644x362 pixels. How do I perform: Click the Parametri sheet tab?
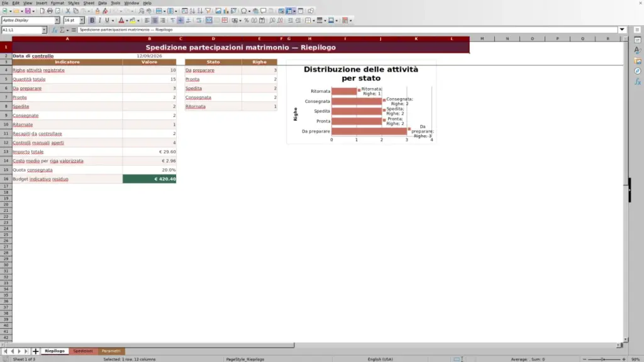pyautogui.click(x=111, y=351)
